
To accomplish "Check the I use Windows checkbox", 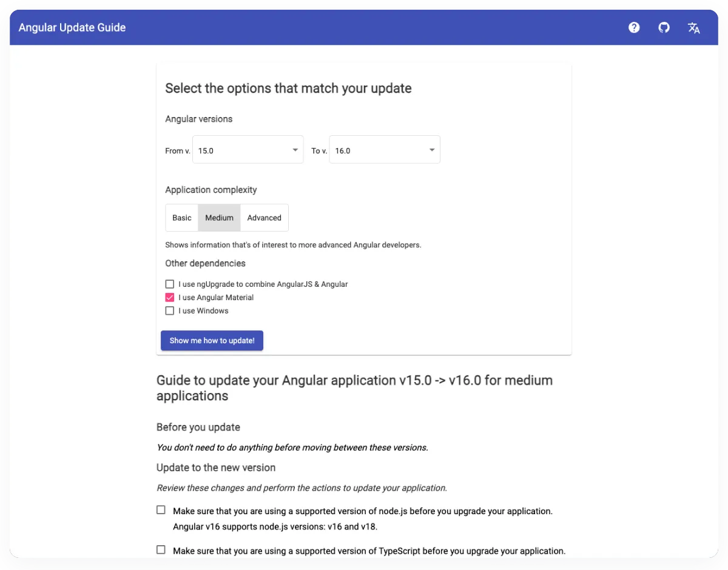I will coord(170,310).
